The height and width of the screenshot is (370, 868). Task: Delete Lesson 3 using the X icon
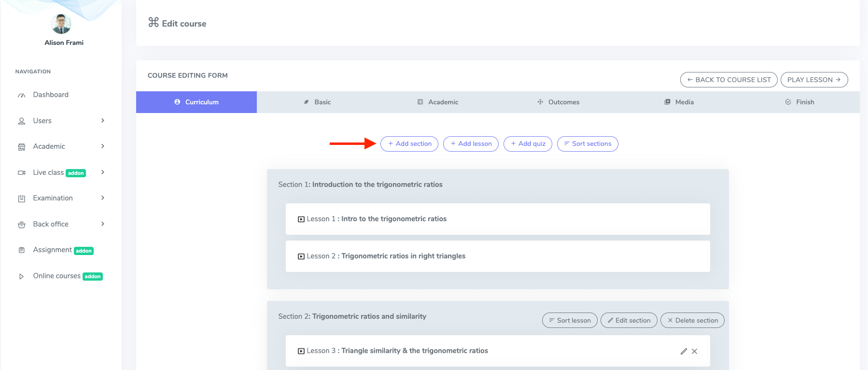click(694, 351)
